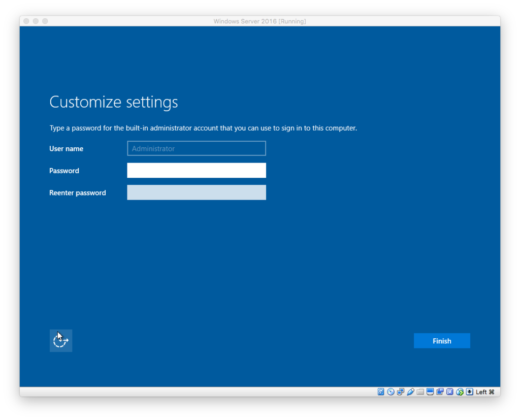Close the Windows Server 2016 VM window
Image resolution: width=520 pixels, height=420 pixels.
coord(26,21)
